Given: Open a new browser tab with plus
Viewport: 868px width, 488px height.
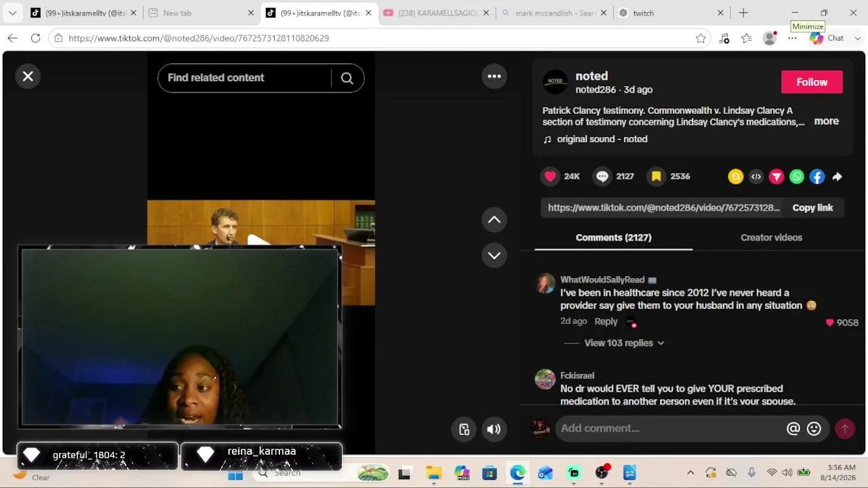Looking at the screenshot, I should [x=743, y=13].
